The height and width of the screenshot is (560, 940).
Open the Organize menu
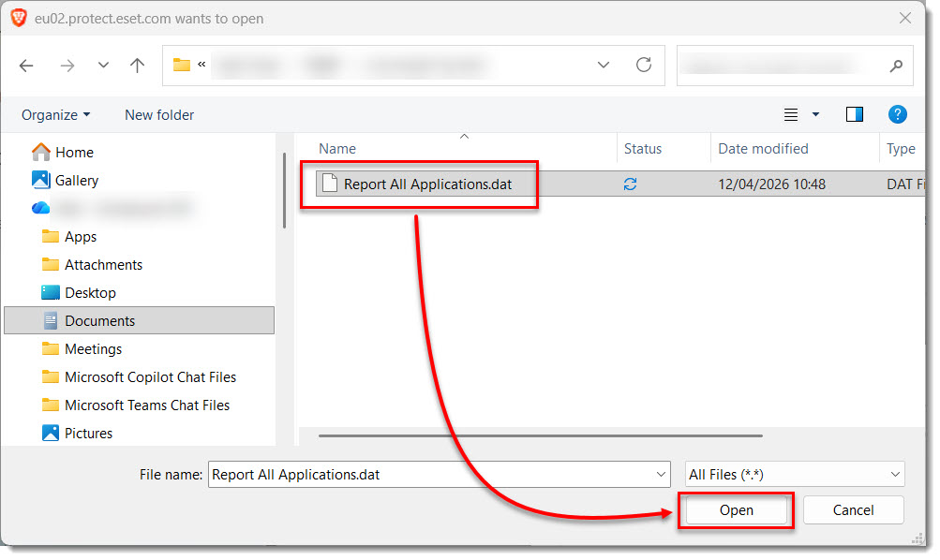55,115
